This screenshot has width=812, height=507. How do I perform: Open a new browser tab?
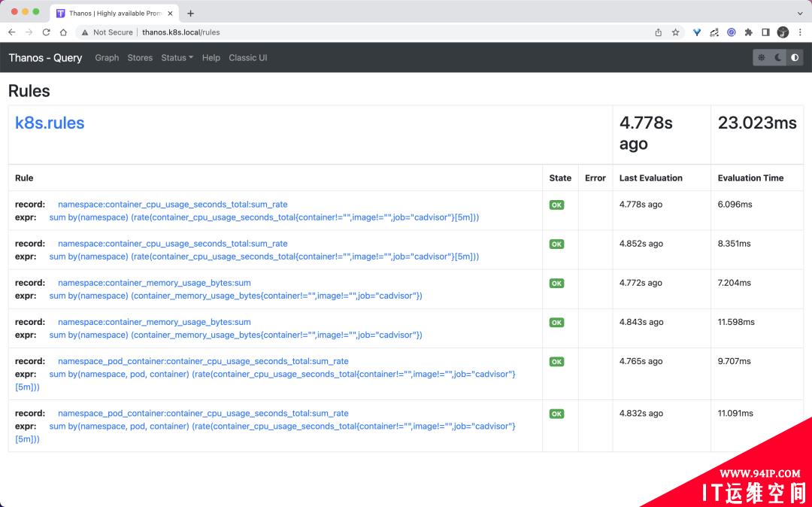pyautogui.click(x=190, y=14)
